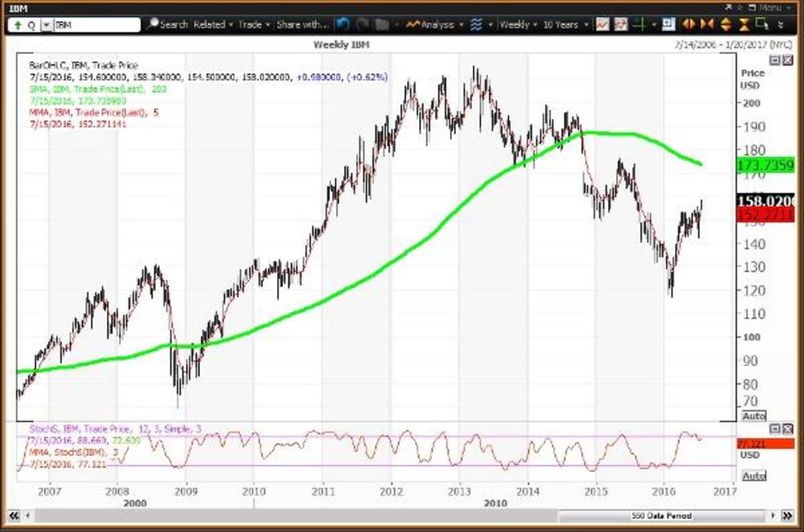The width and height of the screenshot is (804, 532).
Task: Open the Weekly interval dropdown
Action: [x=519, y=24]
